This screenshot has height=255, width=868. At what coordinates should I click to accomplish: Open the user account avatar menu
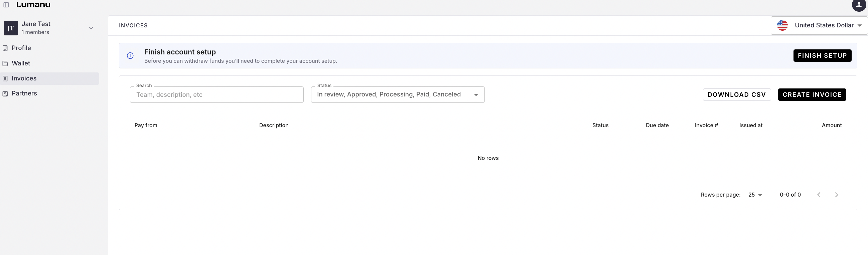859,5
